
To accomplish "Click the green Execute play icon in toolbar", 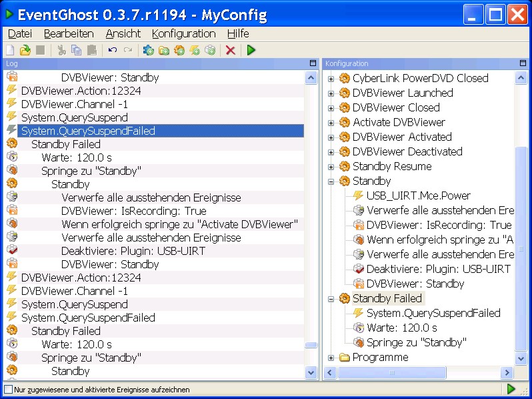I will pyautogui.click(x=251, y=50).
